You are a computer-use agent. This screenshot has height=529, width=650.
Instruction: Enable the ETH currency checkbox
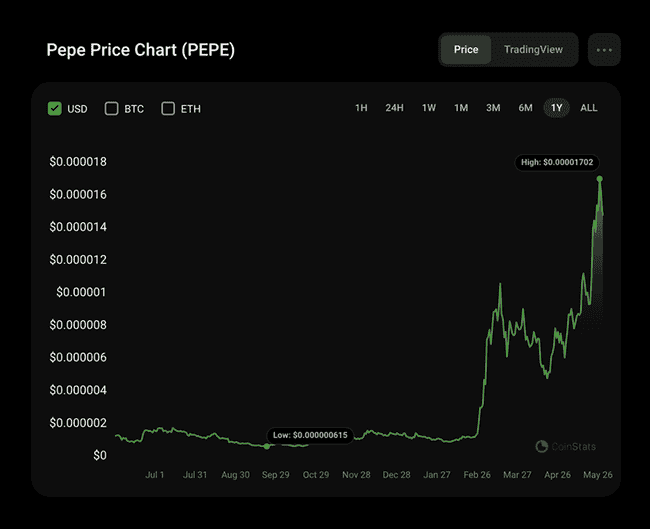point(168,108)
